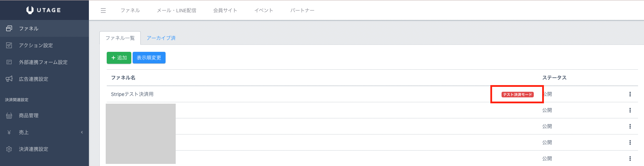Viewport: 644px width, 166px height.
Task: Click the アクション設定 checklist icon
Action: coord(9,45)
